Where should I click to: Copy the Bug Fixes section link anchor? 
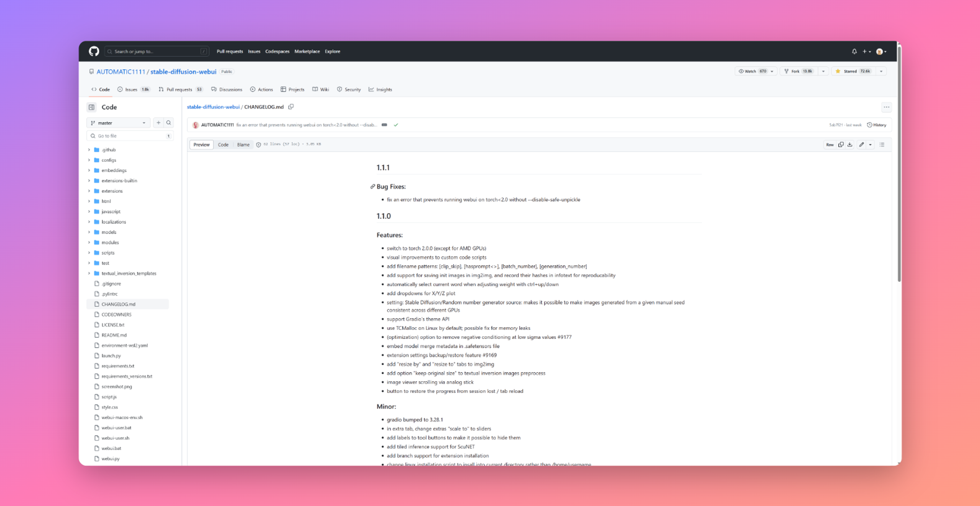pyautogui.click(x=372, y=187)
